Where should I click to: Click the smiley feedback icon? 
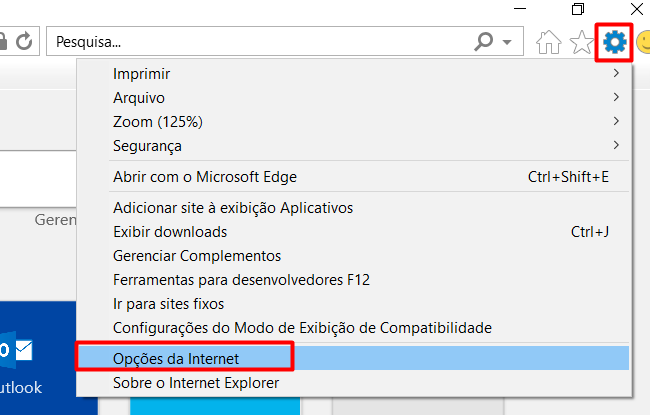(x=642, y=42)
